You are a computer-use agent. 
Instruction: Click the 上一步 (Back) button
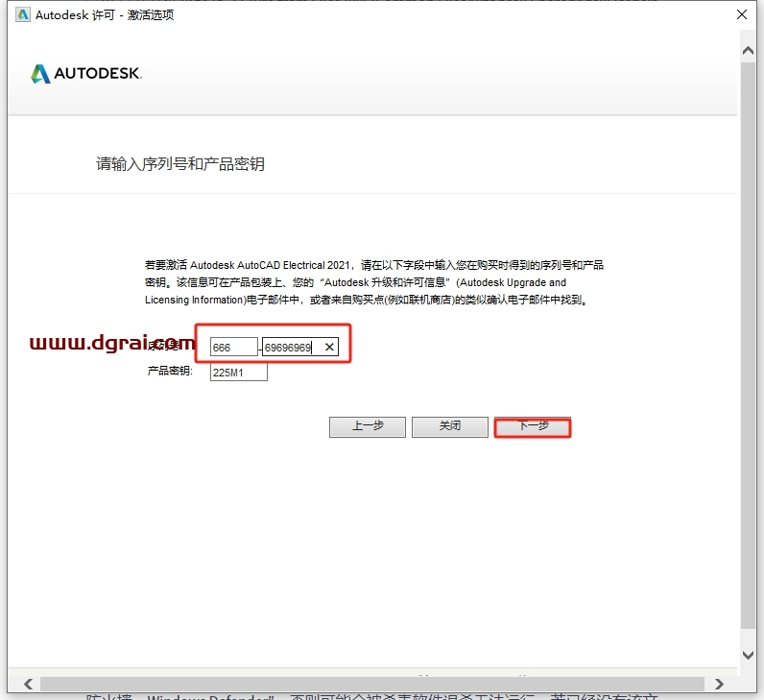pos(368,427)
